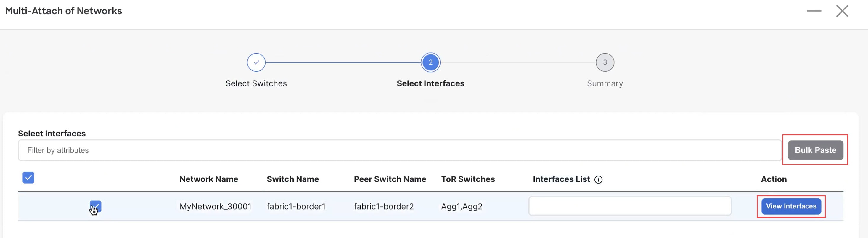Click the Interfaces List column header
Image resolution: width=868 pixels, height=238 pixels.
click(x=561, y=179)
